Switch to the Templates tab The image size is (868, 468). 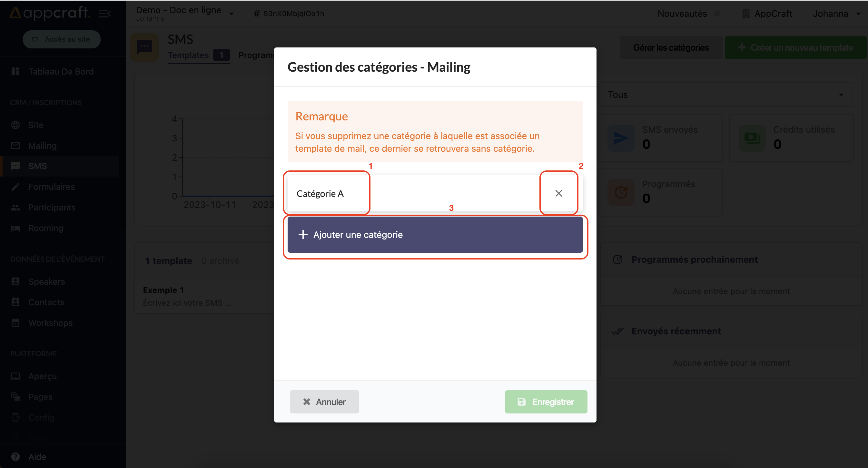188,55
